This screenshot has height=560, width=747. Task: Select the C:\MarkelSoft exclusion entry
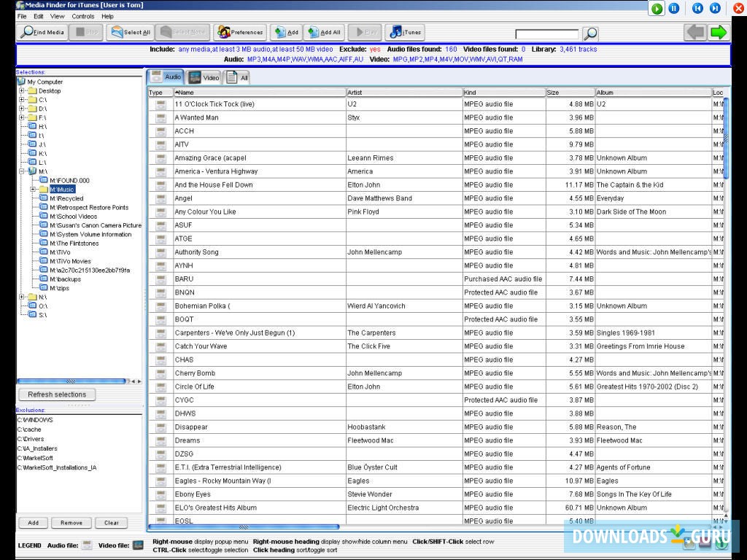point(35,458)
